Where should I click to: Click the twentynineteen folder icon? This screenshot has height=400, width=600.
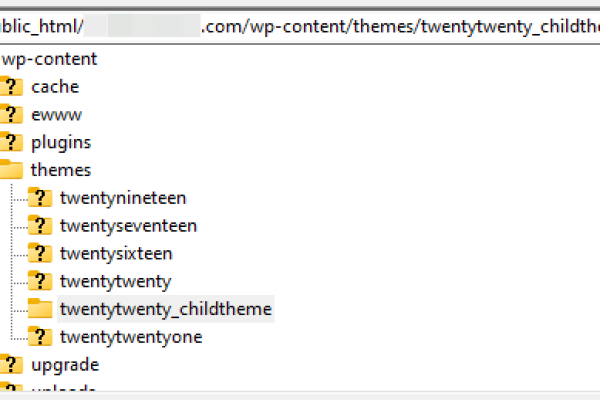pyautogui.click(x=40, y=198)
